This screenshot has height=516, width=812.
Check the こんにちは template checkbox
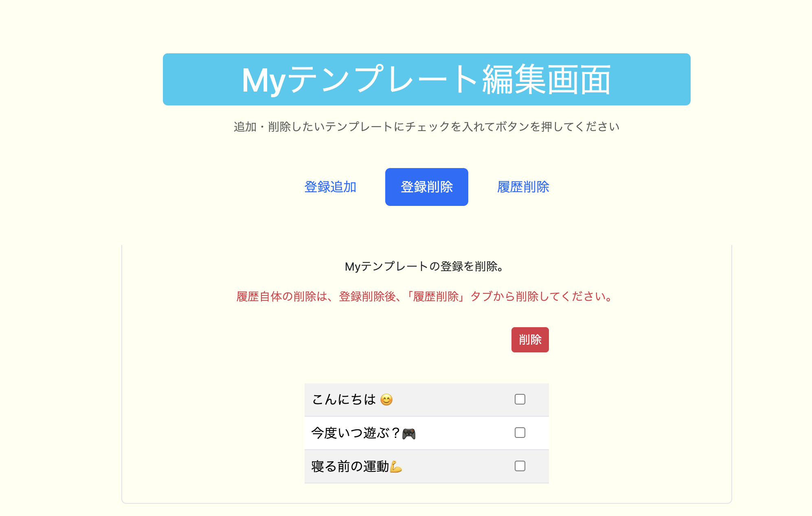click(x=520, y=399)
